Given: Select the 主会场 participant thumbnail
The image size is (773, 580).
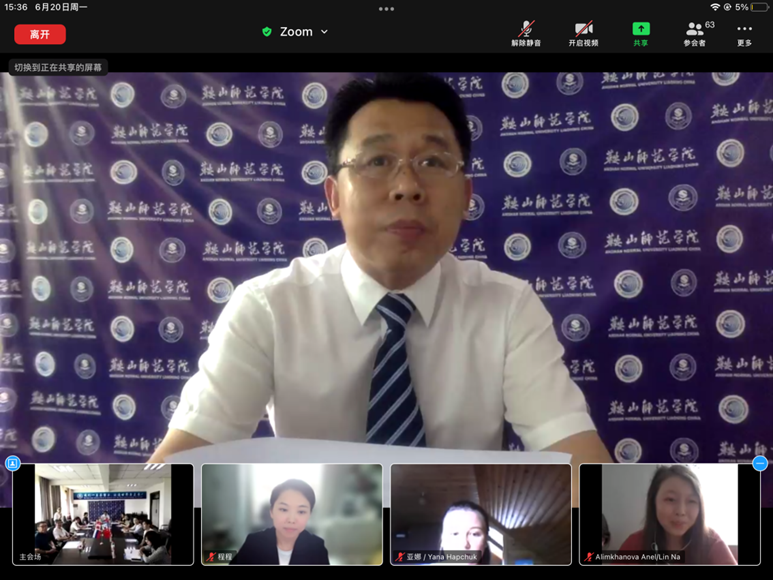Looking at the screenshot, I should (x=103, y=513).
